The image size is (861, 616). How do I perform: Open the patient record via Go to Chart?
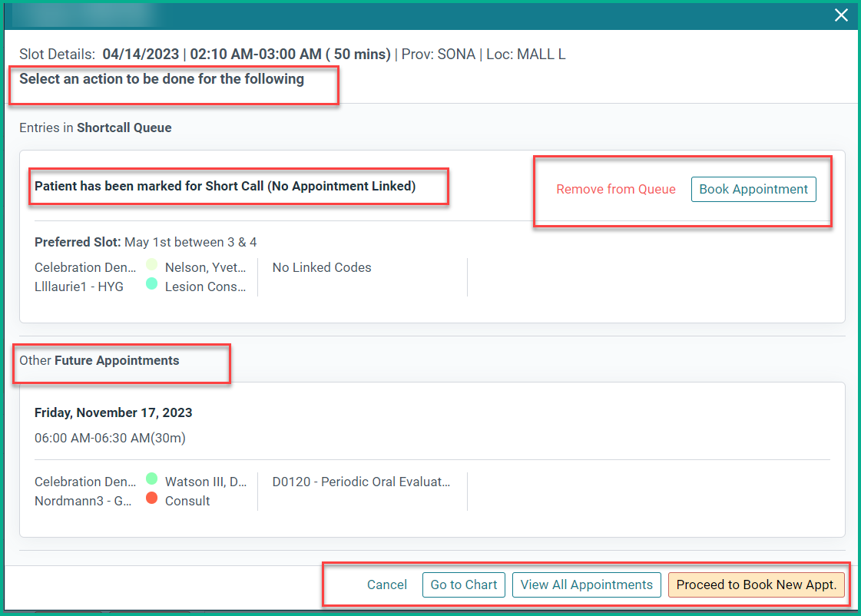pos(463,585)
